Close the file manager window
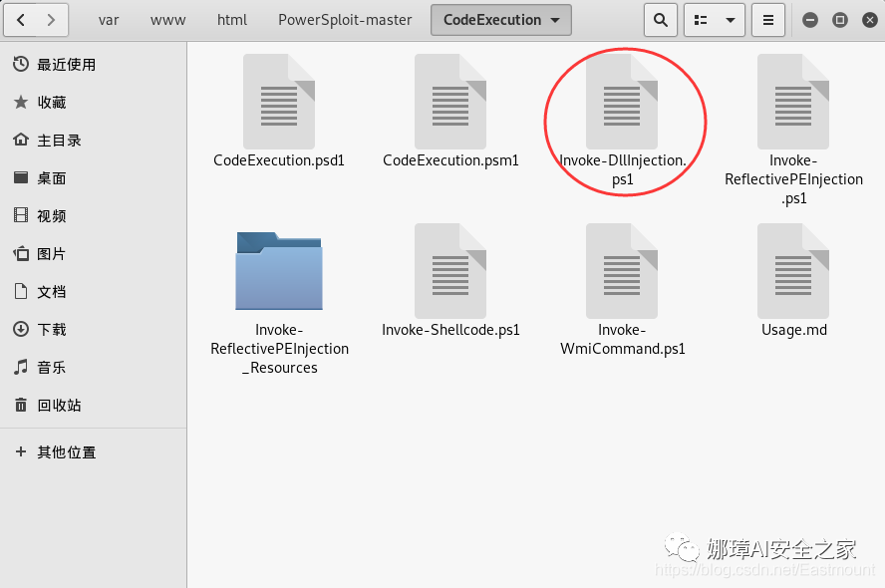Viewport: 885px width, 588px height. (x=870, y=20)
